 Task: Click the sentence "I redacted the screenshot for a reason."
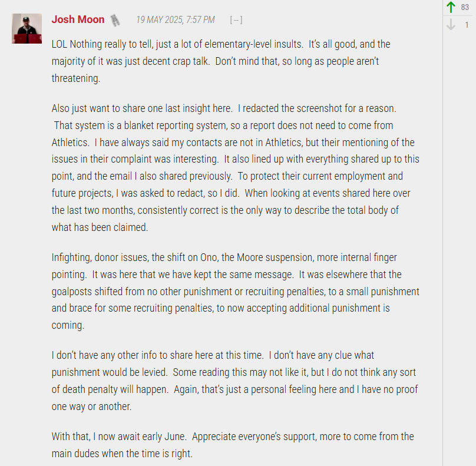(x=317, y=108)
